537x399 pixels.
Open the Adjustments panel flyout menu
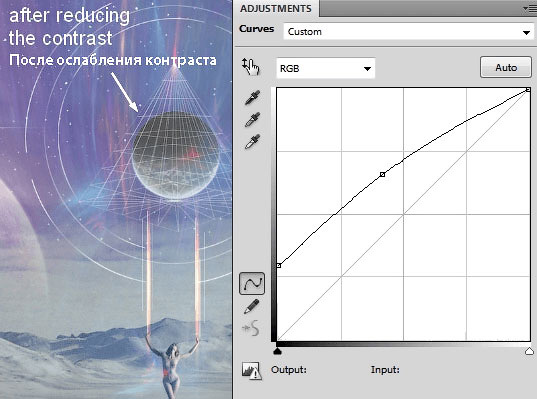[x=529, y=9]
